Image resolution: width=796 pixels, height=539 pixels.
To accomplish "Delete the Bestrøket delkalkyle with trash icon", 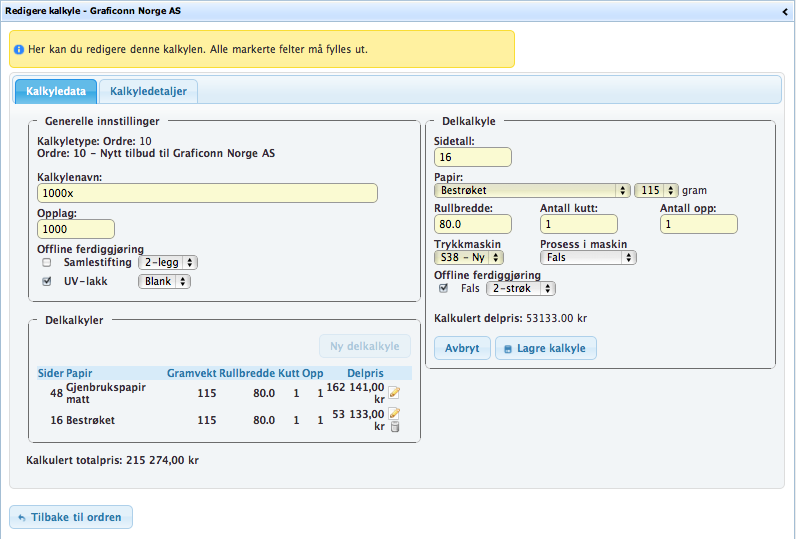I will (x=394, y=427).
